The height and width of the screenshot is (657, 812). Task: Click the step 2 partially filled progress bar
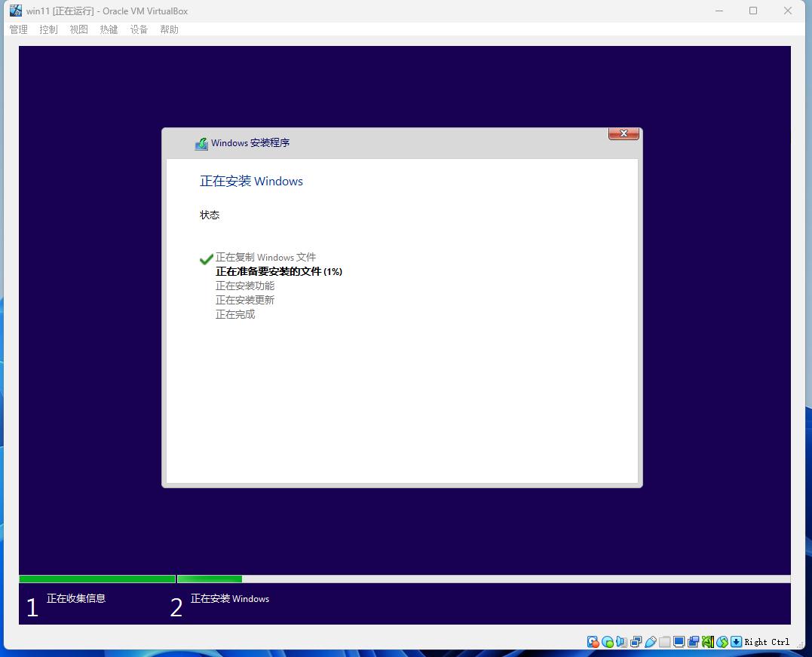point(484,579)
